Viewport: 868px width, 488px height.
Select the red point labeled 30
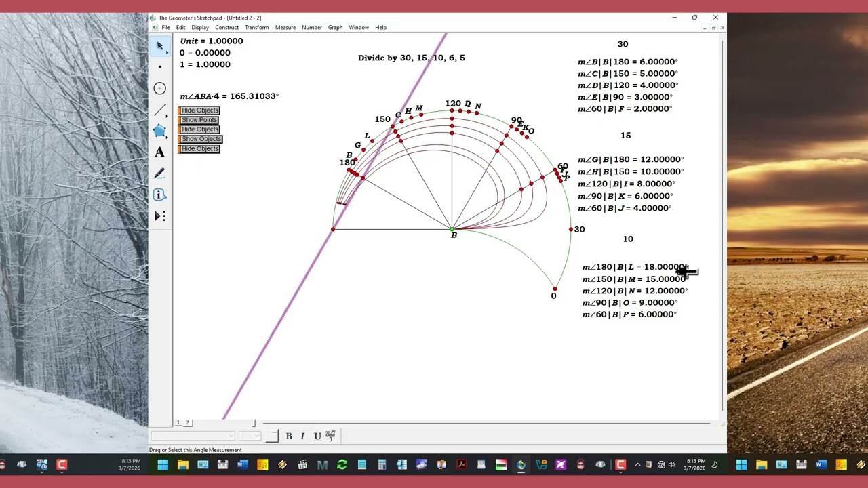(x=570, y=230)
